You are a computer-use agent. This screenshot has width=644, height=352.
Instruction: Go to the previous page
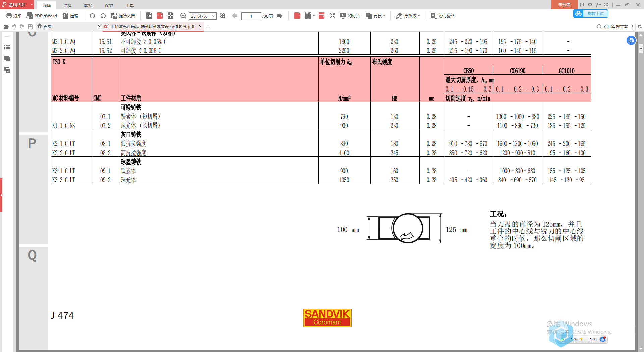[235, 16]
